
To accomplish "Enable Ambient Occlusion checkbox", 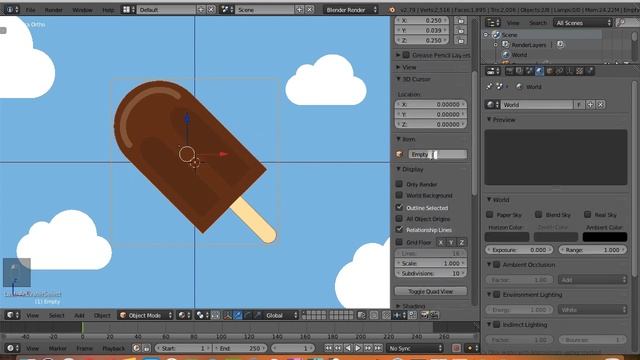I will (x=497, y=264).
